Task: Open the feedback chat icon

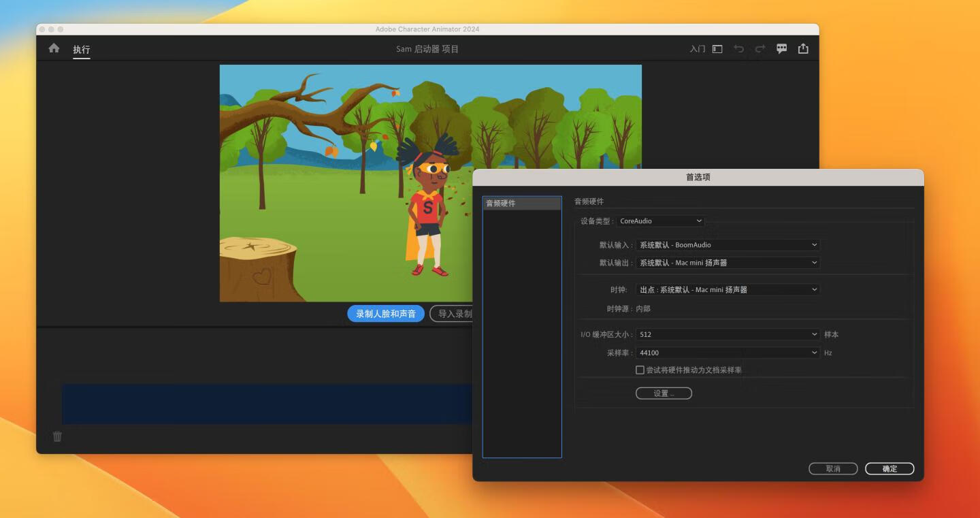Action: pyautogui.click(x=782, y=49)
